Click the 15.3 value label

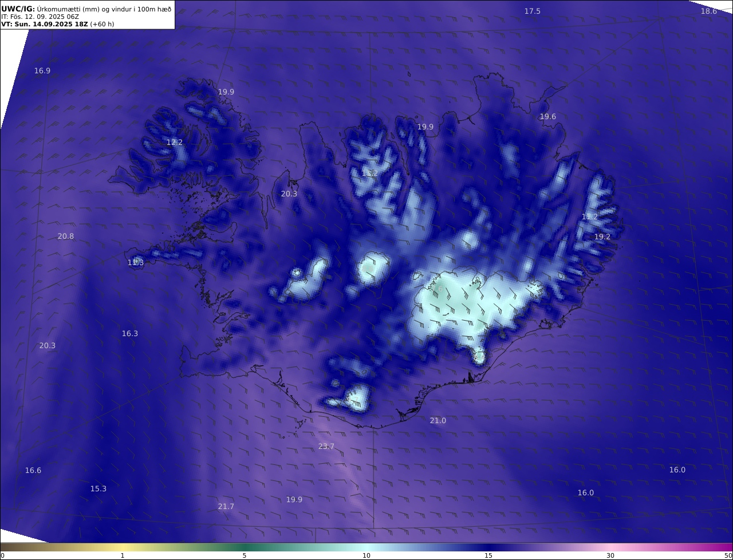(x=98, y=488)
